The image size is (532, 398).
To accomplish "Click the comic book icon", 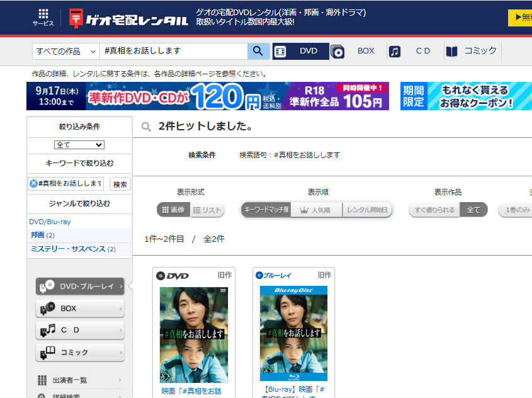I will coord(451,52).
